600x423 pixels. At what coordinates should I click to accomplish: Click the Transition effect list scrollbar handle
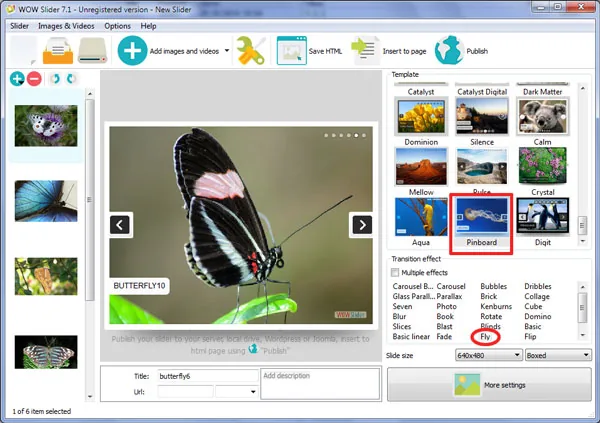coord(582,308)
